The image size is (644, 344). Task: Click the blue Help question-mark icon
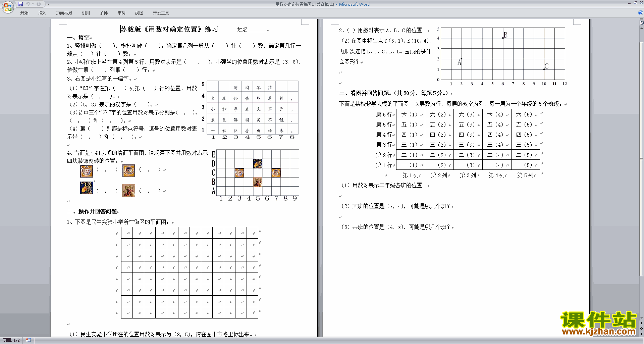click(641, 13)
